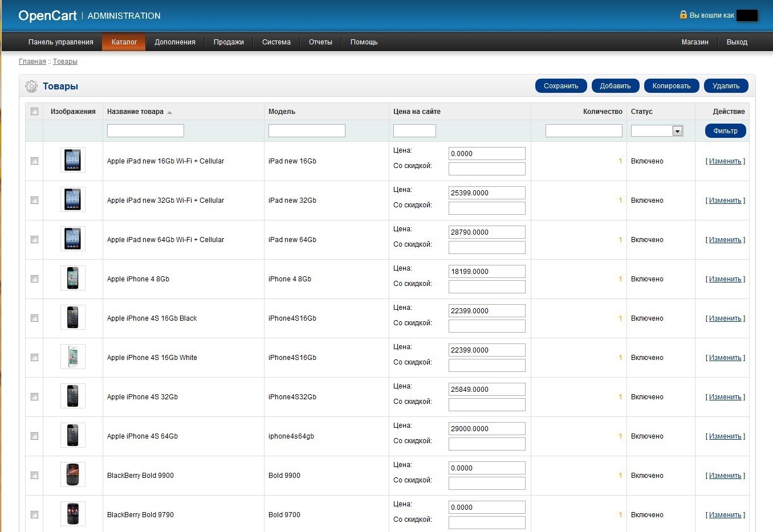Go to Магазин storefront link
This screenshot has height=532, width=773.
click(x=695, y=42)
